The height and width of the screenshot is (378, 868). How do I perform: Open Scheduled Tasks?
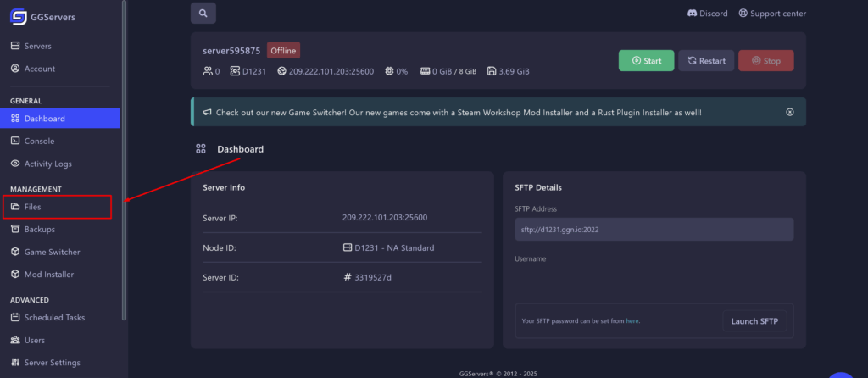54,318
